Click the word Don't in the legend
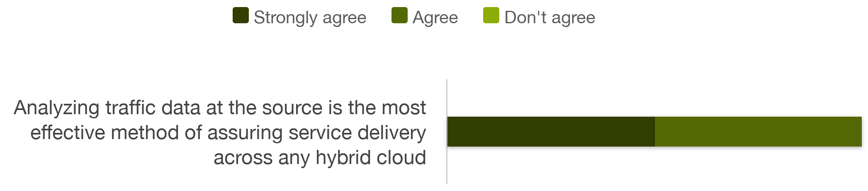Screen dimensions: 868x191 (525, 17)
